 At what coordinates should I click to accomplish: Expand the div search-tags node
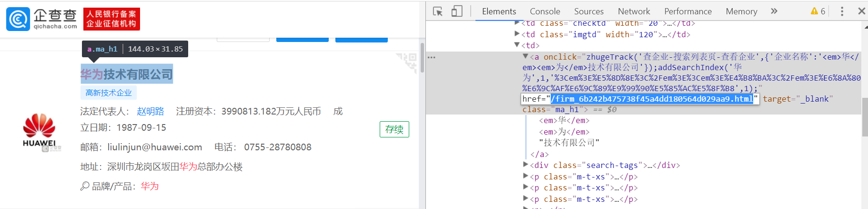525,165
